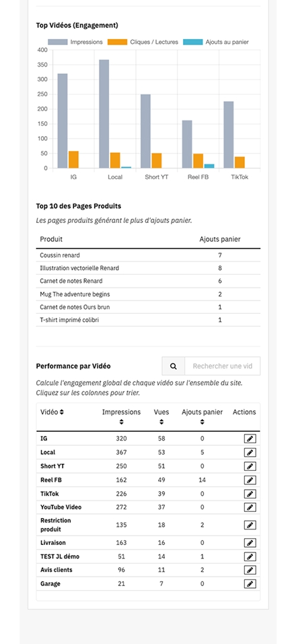
Task: Select Coussin renard product row
Action: click(148, 255)
